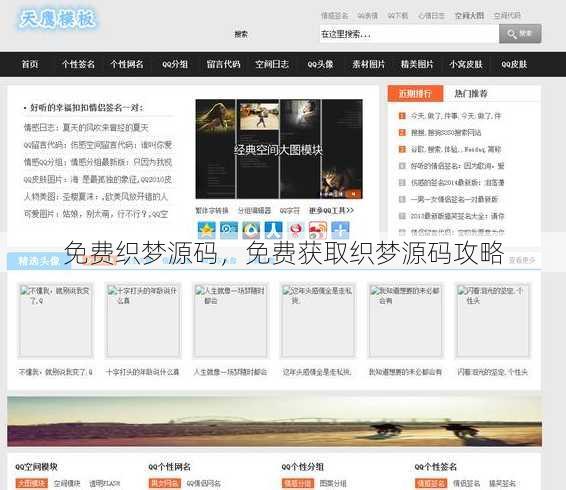Click the sixth avatar thumbnail ending 个性头

(493, 320)
